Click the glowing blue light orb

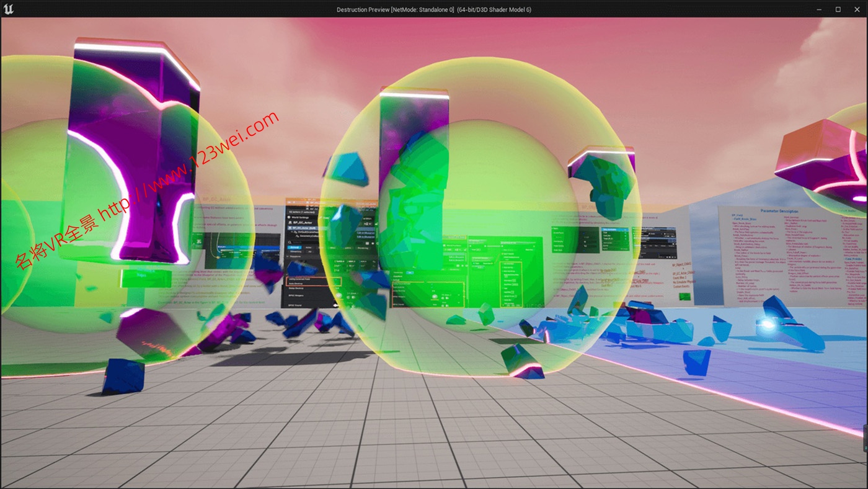point(768,324)
